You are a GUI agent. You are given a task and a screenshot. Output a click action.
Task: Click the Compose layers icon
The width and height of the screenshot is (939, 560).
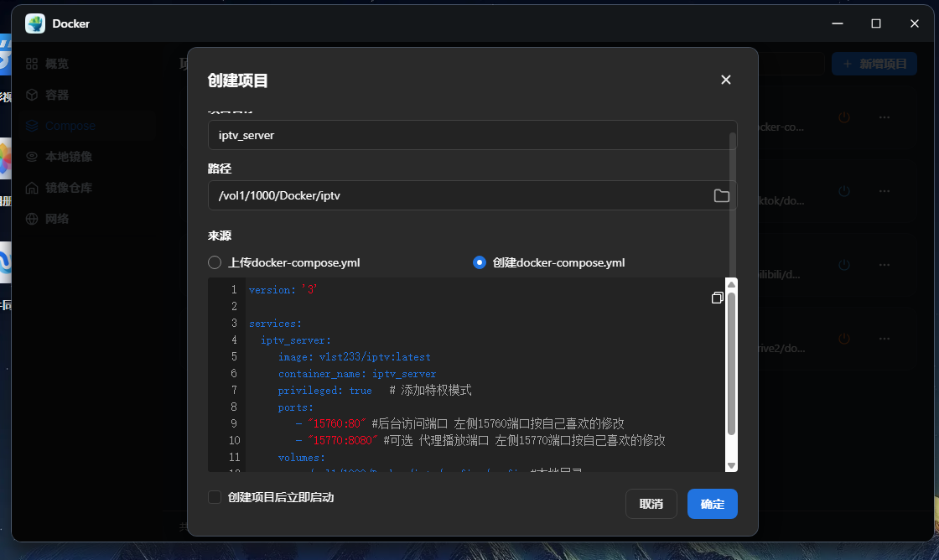click(x=32, y=126)
